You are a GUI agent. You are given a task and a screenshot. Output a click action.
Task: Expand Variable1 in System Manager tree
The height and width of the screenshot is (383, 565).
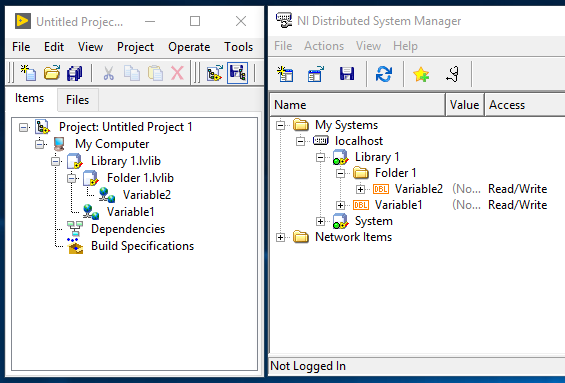(x=341, y=205)
